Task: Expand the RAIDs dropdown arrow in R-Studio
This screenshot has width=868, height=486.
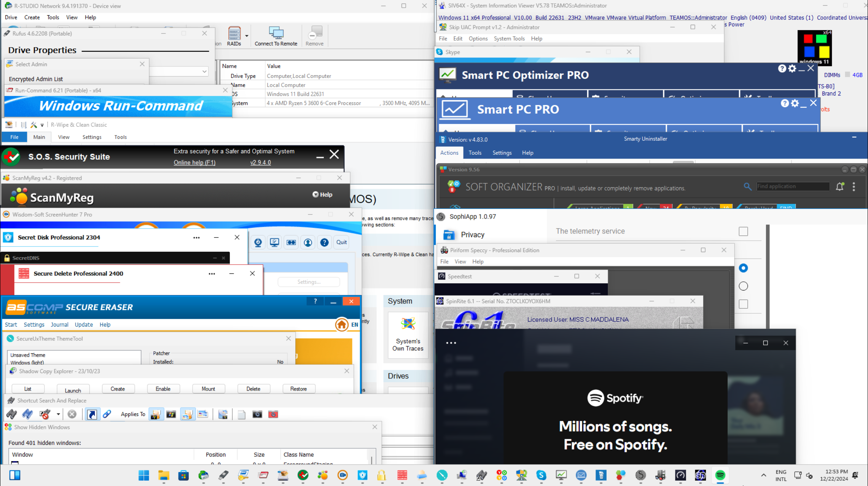Action: [247, 36]
